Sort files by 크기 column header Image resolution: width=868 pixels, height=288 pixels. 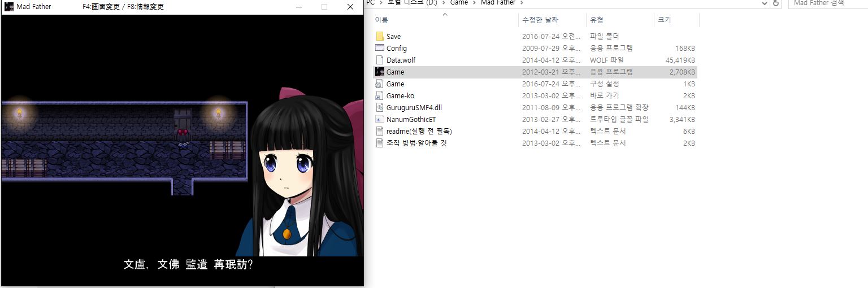pyautogui.click(x=676, y=20)
